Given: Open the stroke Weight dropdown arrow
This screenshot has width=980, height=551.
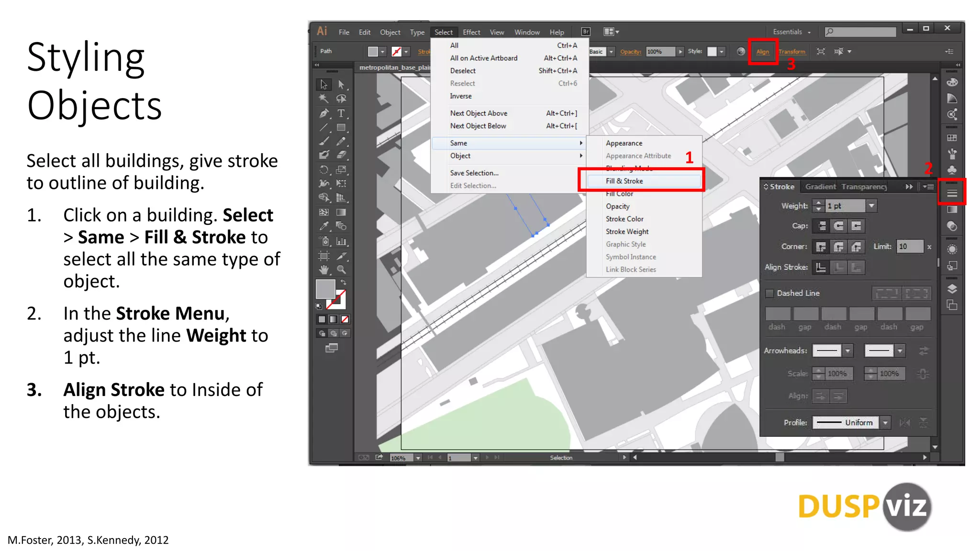Looking at the screenshot, I should (x=871, y=206).
